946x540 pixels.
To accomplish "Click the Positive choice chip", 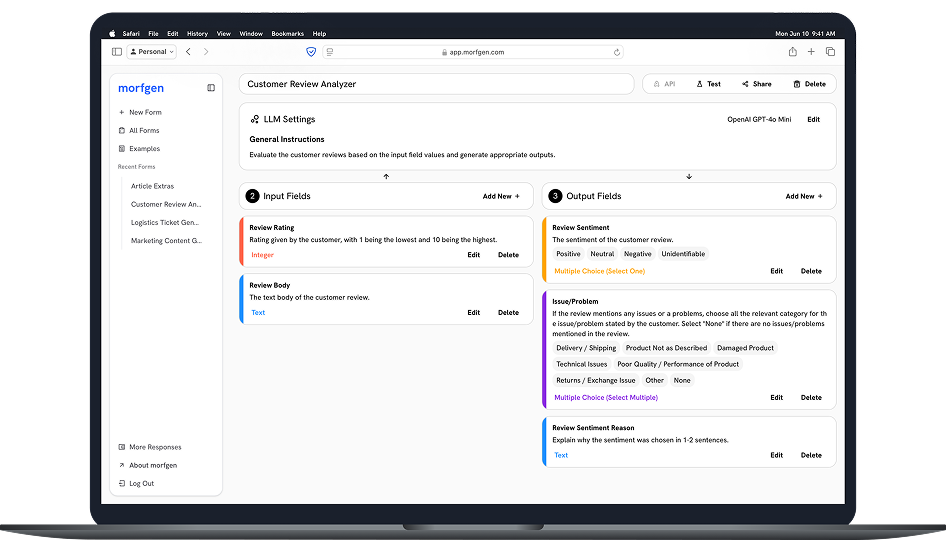I will (x=568, y=254).
